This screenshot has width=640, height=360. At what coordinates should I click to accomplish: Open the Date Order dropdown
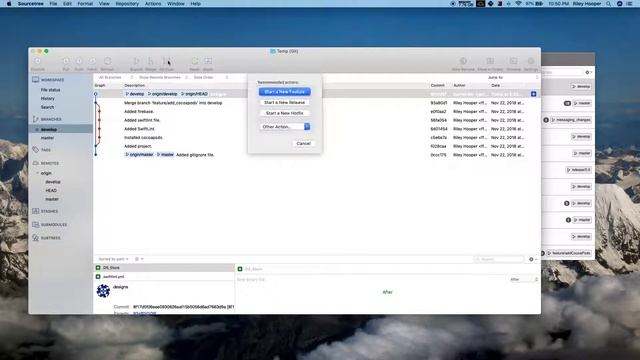point(211,77)
